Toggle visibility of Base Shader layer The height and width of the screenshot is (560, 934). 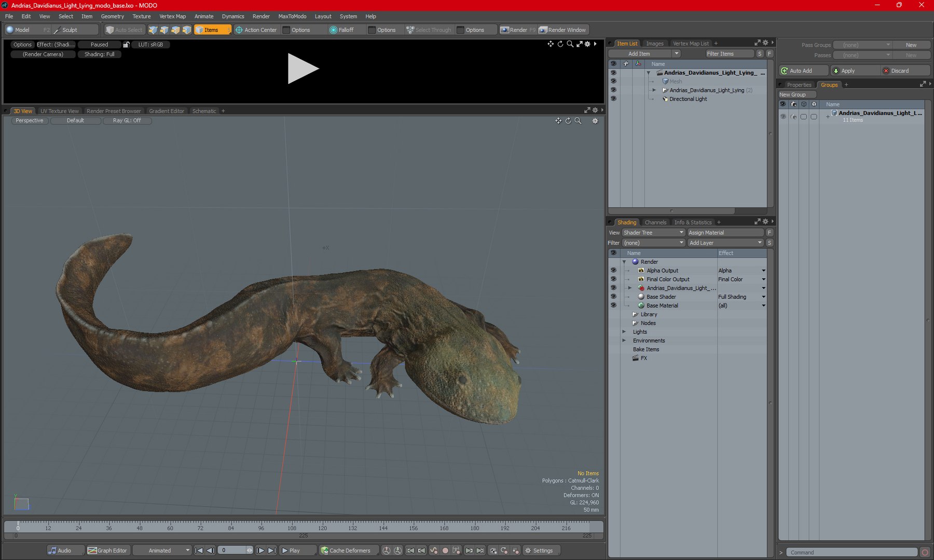pos(613,297)
